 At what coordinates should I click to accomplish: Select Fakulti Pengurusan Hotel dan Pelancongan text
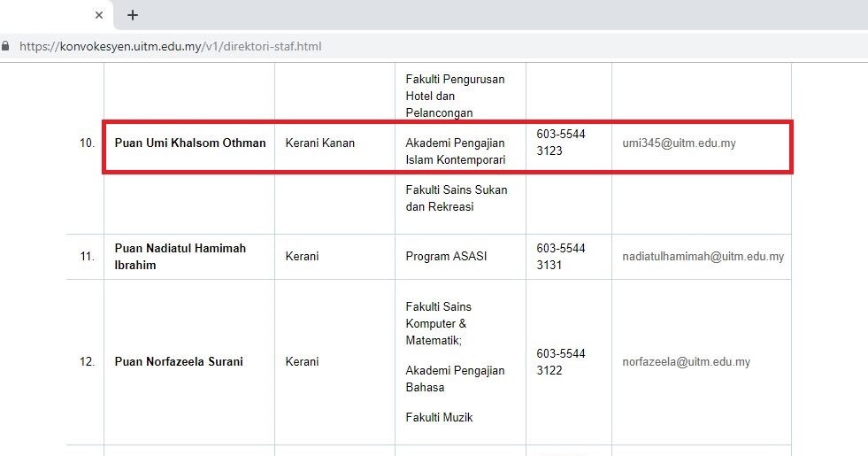pos(455,96)
